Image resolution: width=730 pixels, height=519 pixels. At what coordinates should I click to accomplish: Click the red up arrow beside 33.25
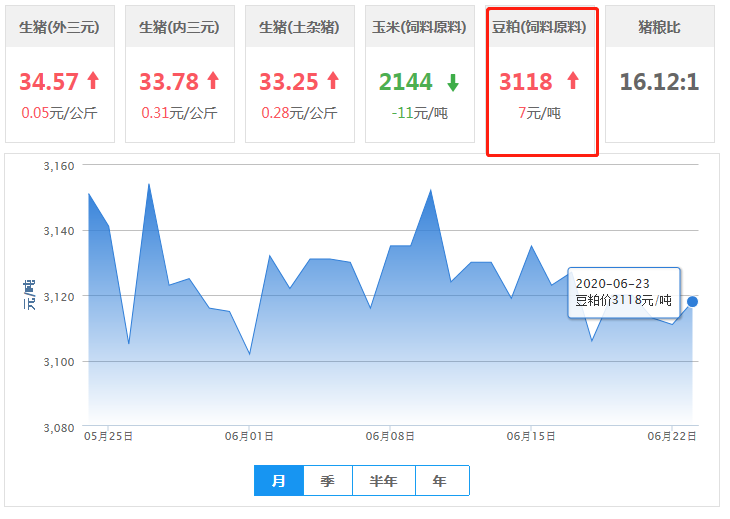[x=332, y=81]
